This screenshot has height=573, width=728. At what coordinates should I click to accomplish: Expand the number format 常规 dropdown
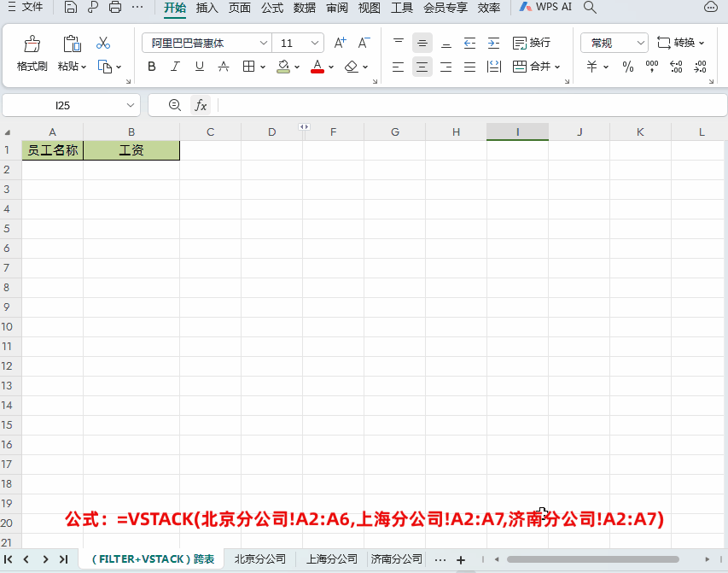point(640,43)
